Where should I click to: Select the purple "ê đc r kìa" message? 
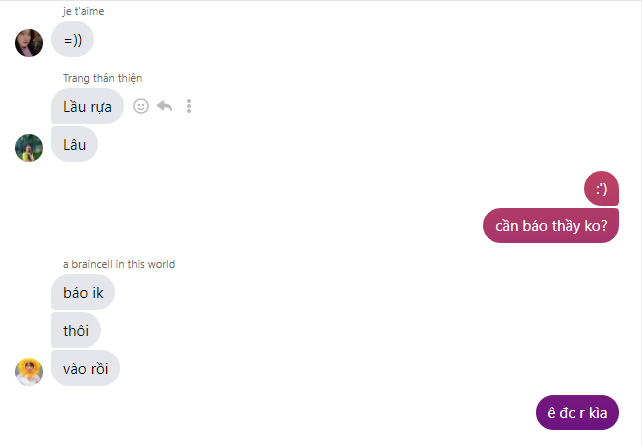tap(577, 412)
